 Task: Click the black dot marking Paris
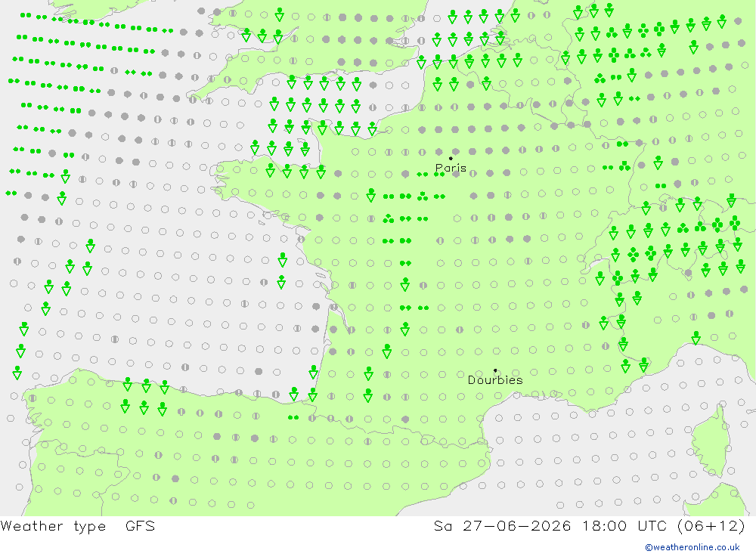(x=451, y=158)
